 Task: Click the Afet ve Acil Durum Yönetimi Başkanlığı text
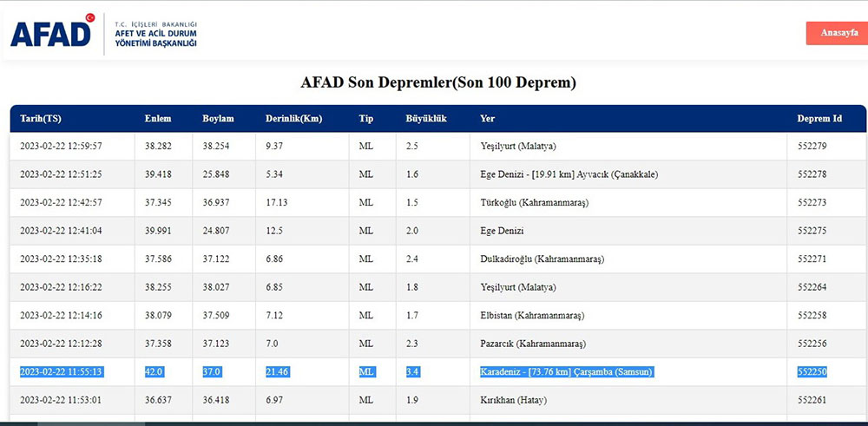pyautogui.click(x=156, y=35)
